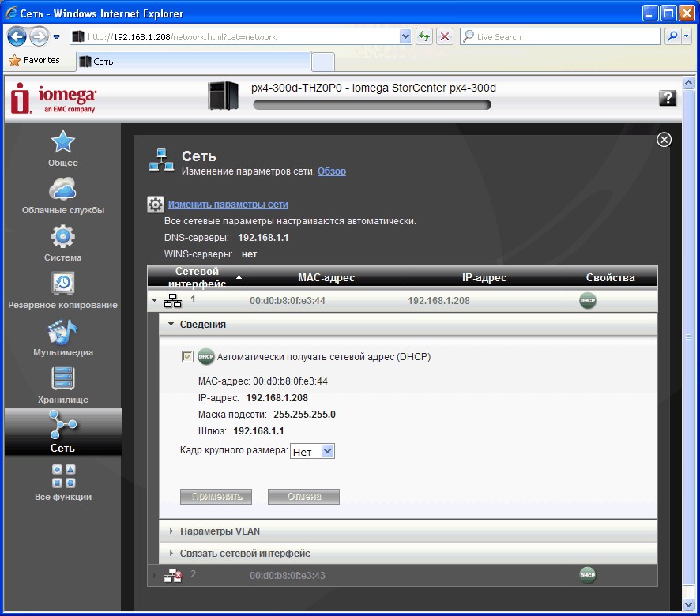This screenshot has width=700, height=616.
Task: Open Облачные службы cloud services icon
Action: pos(62,190)
